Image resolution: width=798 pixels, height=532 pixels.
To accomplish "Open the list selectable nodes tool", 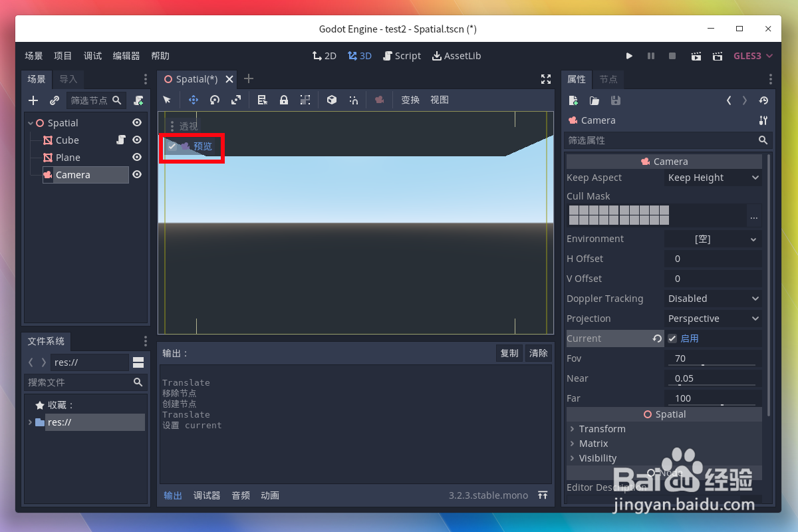I will pos(263,100).
